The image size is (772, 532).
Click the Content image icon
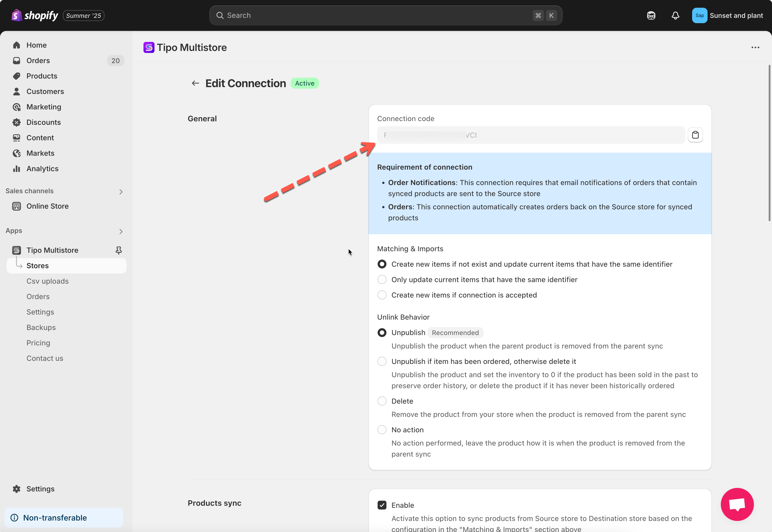click(16, 138)
